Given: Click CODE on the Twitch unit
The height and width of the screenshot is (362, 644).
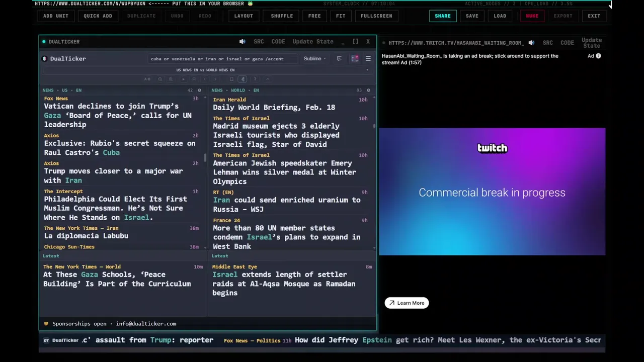Looking at the screenshot, I should (x=567, y=43).
